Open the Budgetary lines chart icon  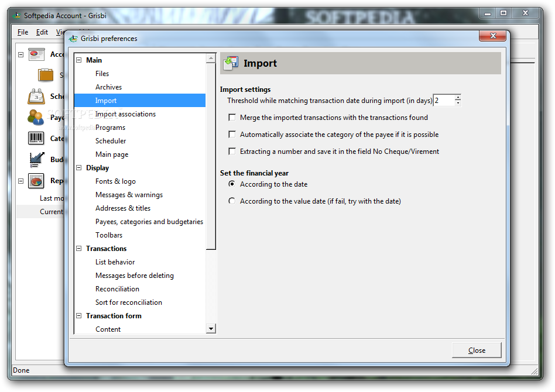tap(36, 160)
